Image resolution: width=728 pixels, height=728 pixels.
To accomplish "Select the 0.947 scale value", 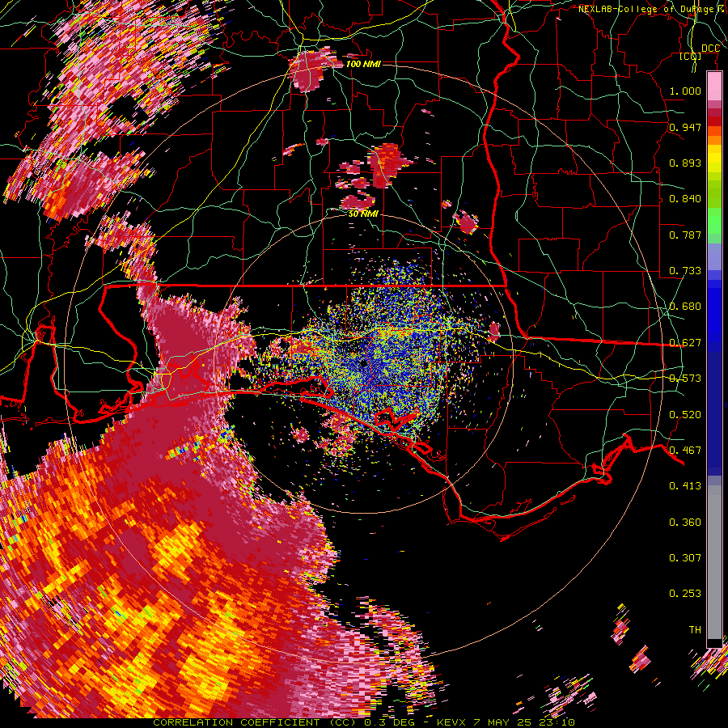I will pos(685,127).
